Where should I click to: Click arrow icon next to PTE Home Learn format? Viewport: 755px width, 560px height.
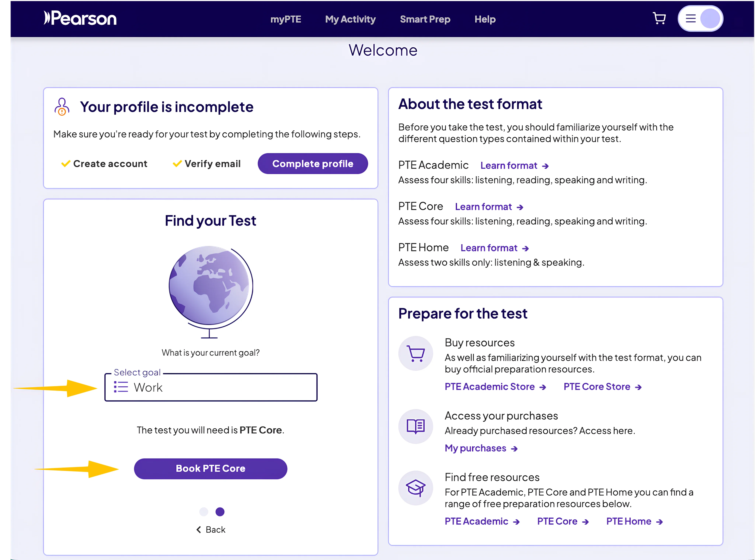[x=525, y=249]
